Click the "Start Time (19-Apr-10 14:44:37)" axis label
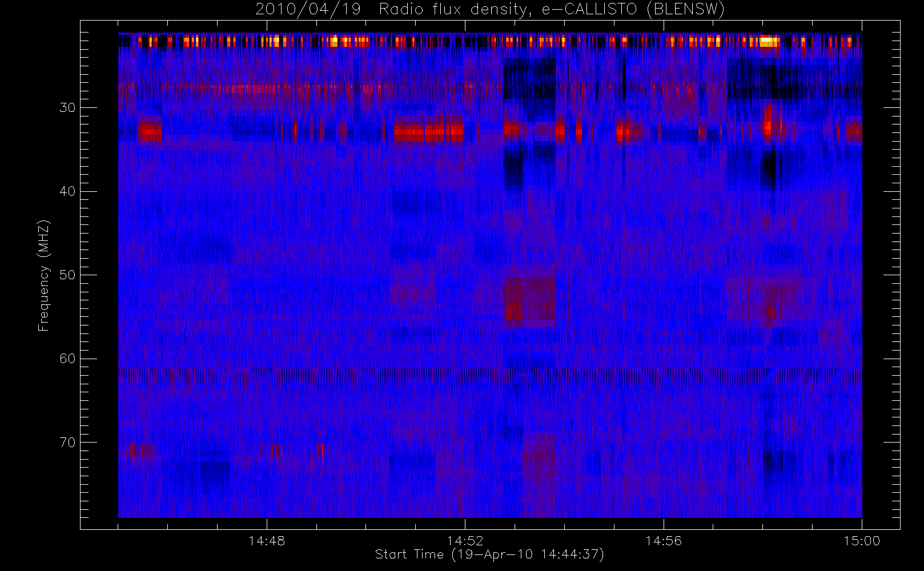 490,554
